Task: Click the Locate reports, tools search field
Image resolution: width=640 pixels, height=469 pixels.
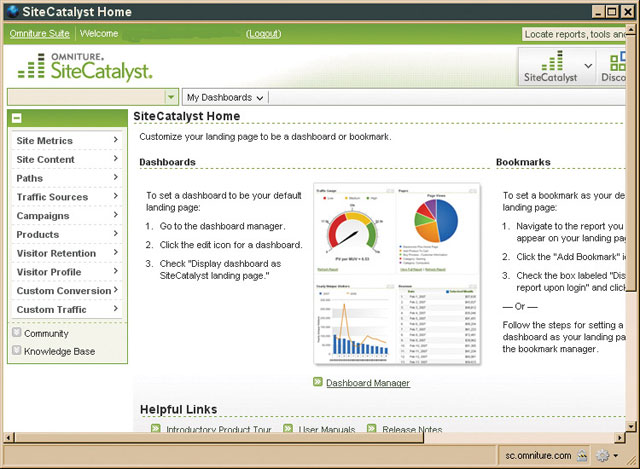Action: point(573,34)
